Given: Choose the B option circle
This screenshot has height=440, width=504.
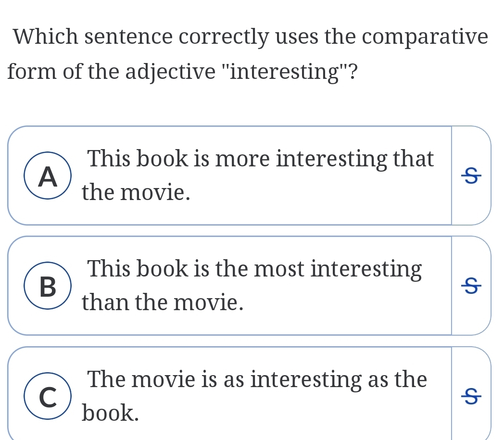Looking at the screenshot, I should point(48,287).
